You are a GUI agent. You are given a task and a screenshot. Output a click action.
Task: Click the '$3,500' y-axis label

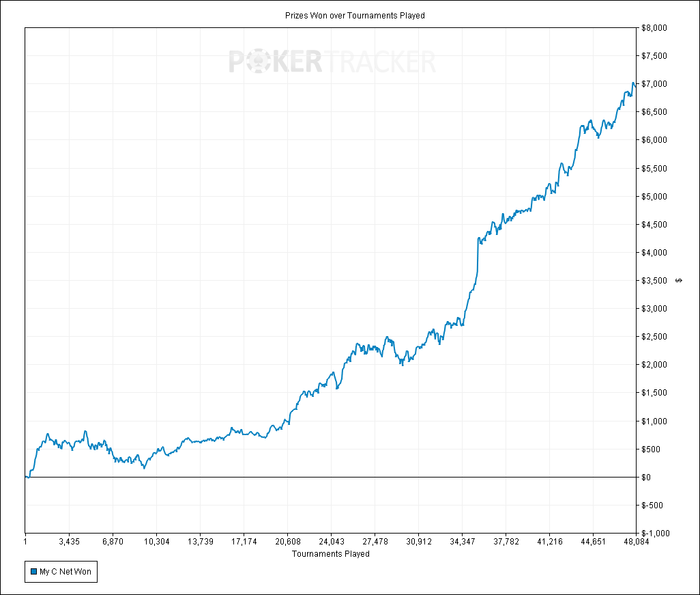(654, 281)
